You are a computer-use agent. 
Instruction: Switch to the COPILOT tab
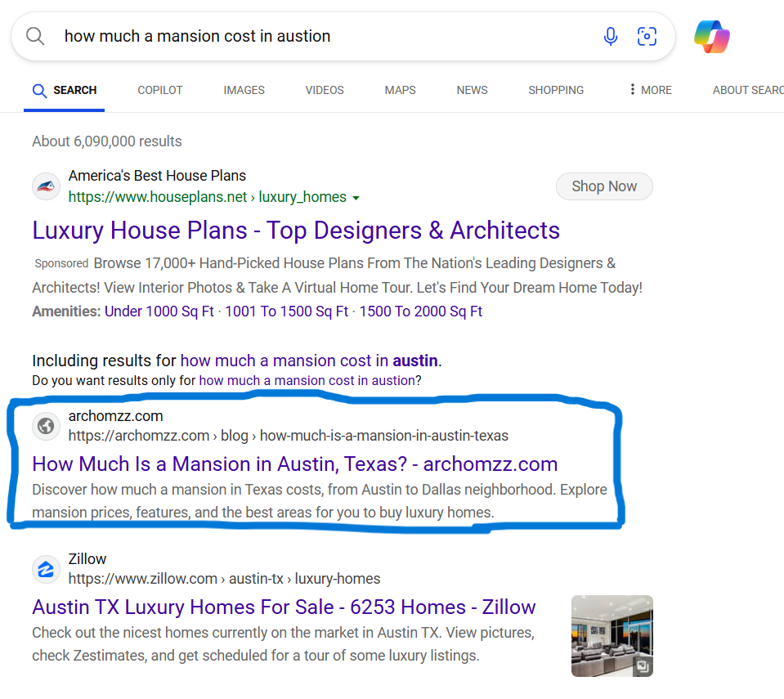[x=160, y=90]
